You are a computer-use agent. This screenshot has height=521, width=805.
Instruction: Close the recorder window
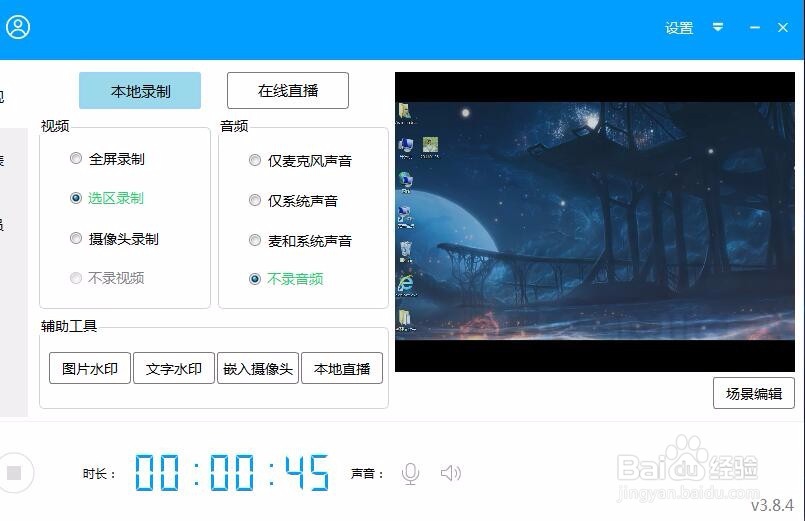pos(782,27)
